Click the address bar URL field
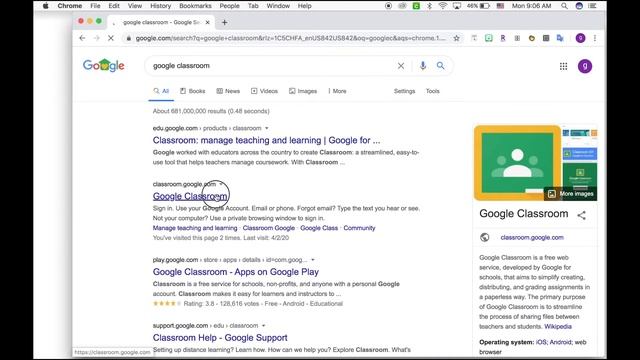Image resolution: width=640 pixels, height=360 pixels. 291,38
